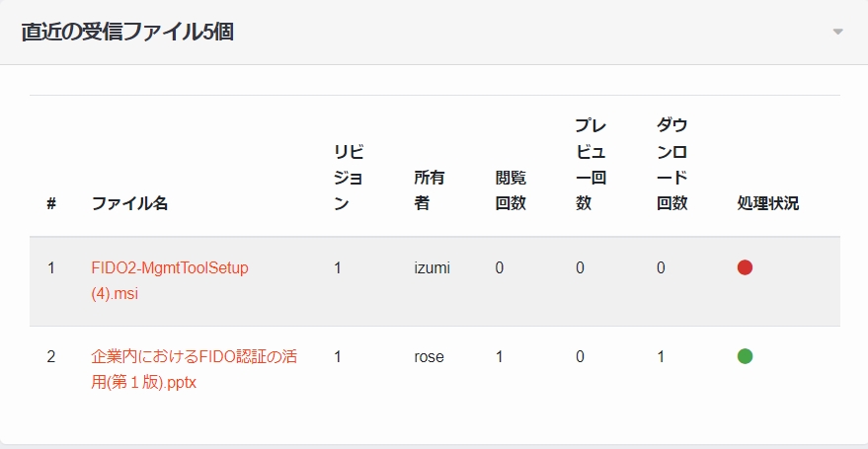The image size is (868, 449).
Task: Select the ダウンロード回数 column header
Action: (x=672, y=165)
